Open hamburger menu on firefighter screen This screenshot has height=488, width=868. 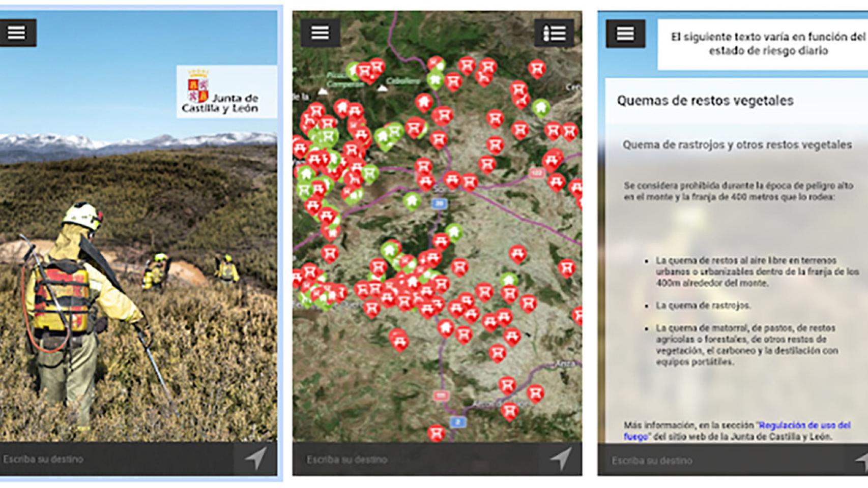[16, 33]
